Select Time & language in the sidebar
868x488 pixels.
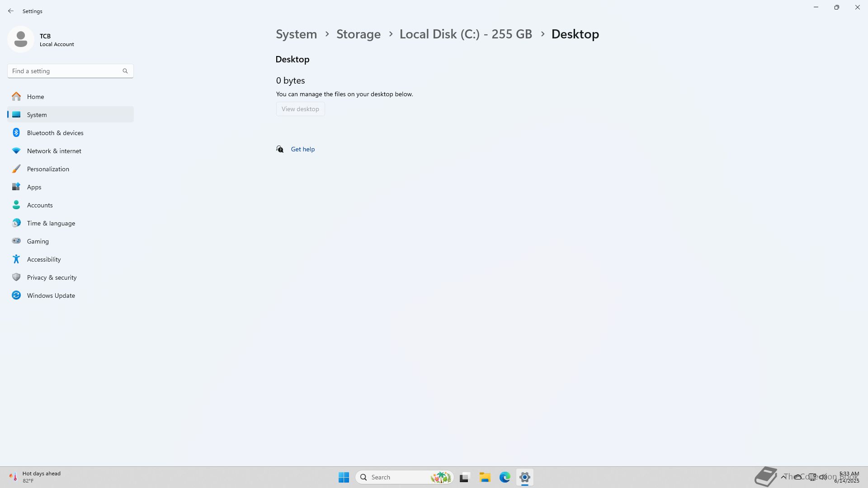click(51, 223)
